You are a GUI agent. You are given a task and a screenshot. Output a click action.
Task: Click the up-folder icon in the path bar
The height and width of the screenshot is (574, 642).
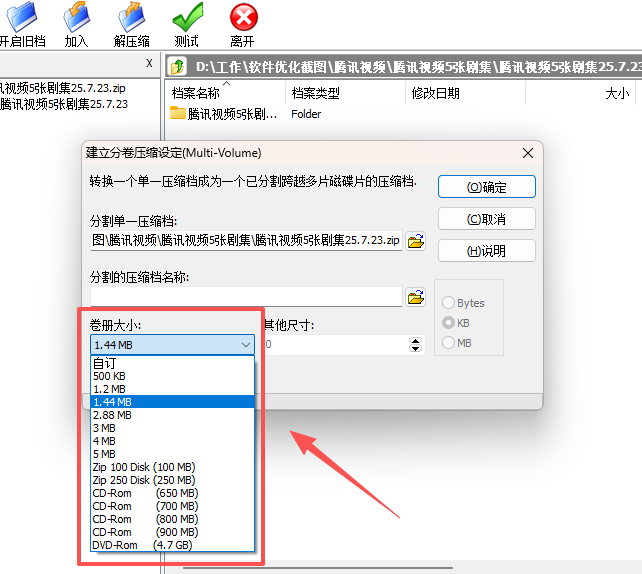pos(178,67)
